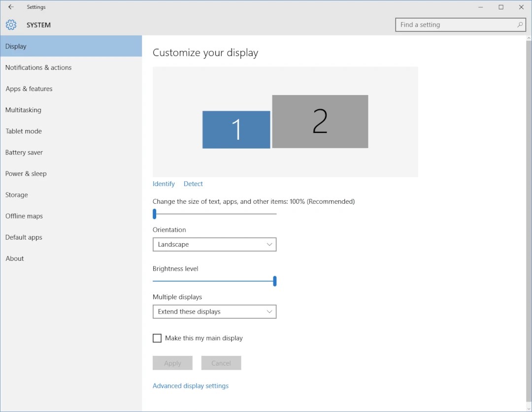The height and width of the screenshot is (412, 532).
Task: Switch to Power & sleep settings
Action: tap(26, 173)
